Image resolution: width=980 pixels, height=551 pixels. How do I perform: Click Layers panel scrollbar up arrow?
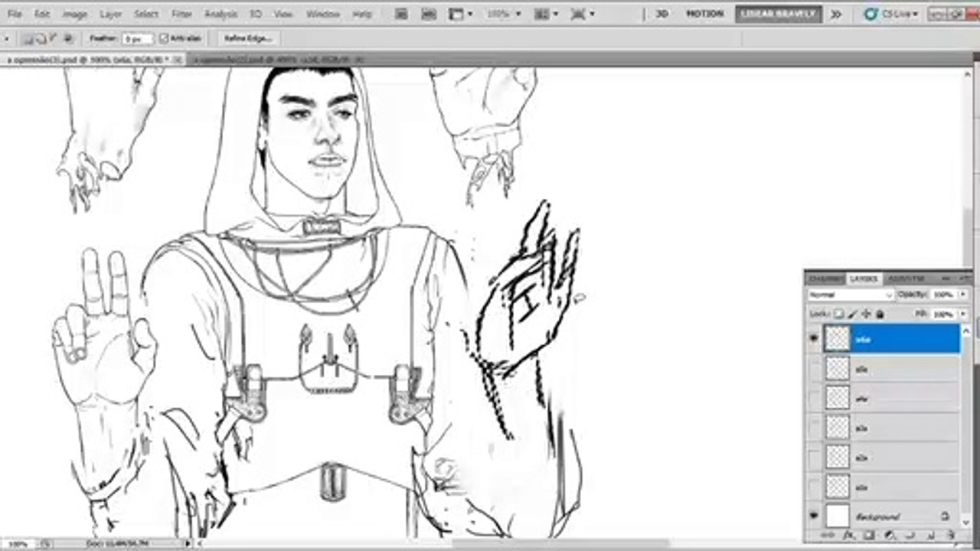pos(965,331)
